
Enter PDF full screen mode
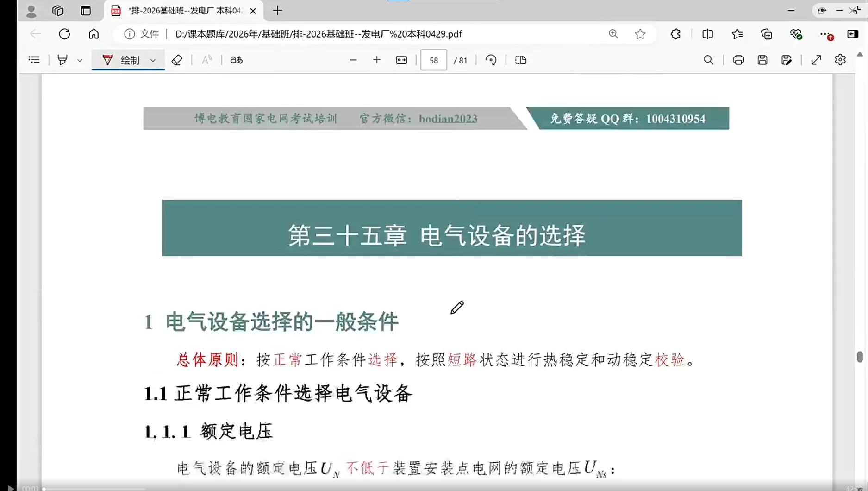pos(816,60)
